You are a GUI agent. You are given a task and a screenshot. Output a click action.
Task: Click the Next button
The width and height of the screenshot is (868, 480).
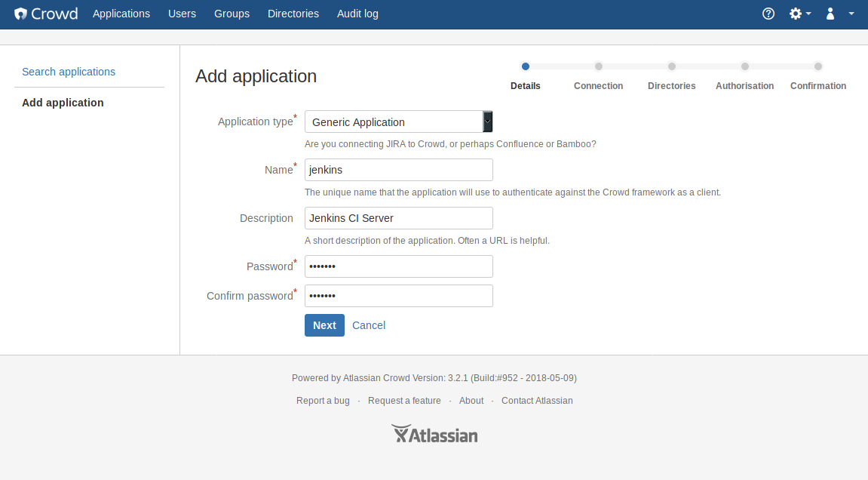[324, 325]
